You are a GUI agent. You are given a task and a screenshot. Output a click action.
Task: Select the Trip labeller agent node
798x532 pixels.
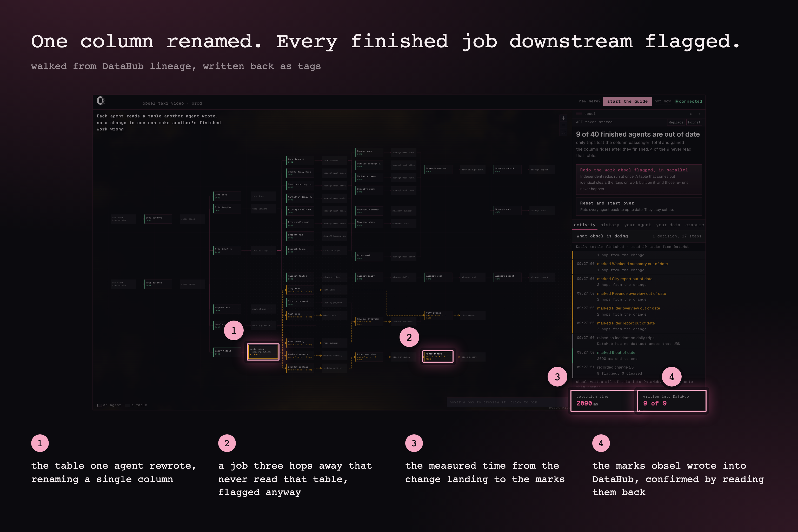227,250
